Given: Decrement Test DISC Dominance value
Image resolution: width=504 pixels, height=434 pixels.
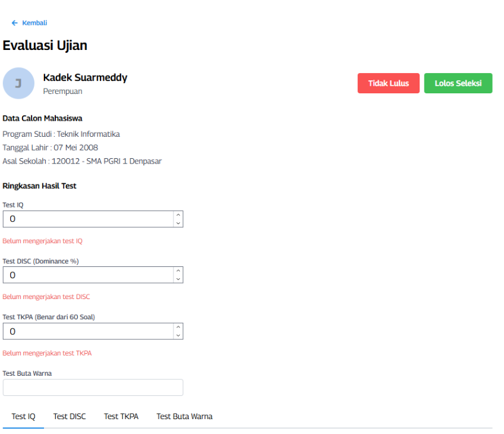Looking at the screenshot, I should [x=178, y=279].
